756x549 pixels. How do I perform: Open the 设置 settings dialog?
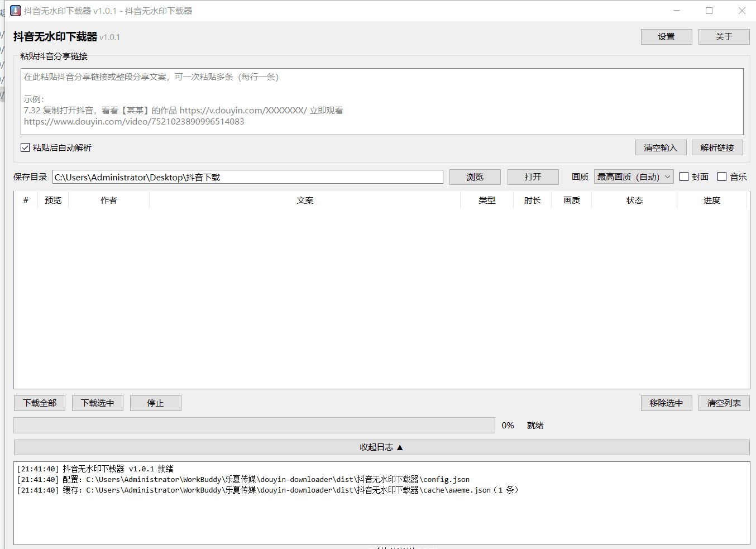[666, 37]
